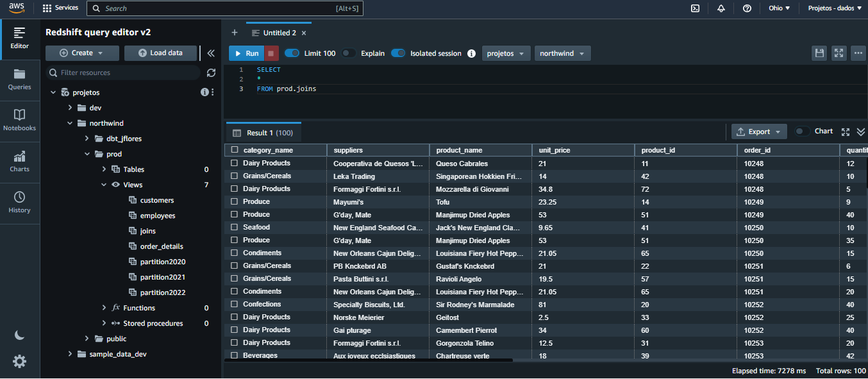Toggle dark mode with the moon icon

(x=19, y=335)
